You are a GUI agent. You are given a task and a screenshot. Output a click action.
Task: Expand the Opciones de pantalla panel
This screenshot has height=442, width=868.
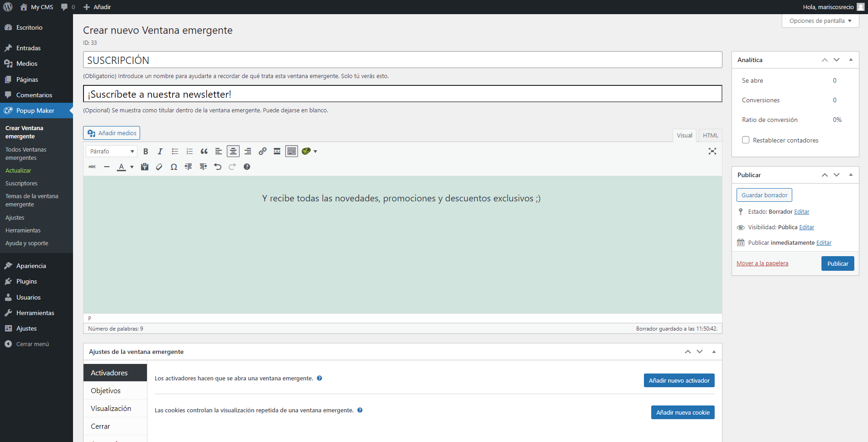tap(820, 21)
